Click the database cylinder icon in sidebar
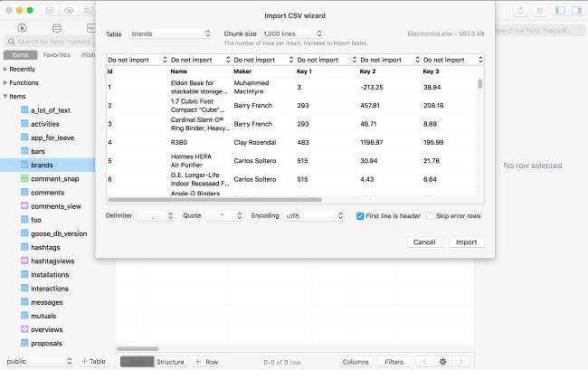The image size is (588, 370). pyautogui.click(x=57, y=28)
